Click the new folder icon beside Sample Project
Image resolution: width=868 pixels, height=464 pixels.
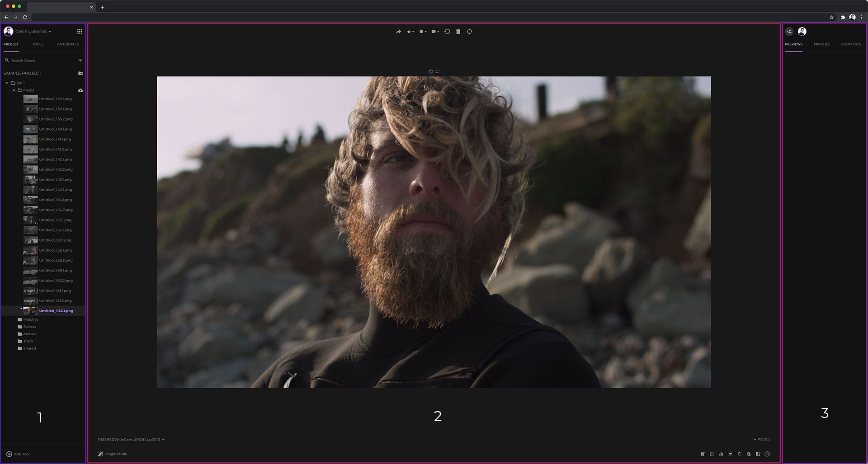coord(80,73)
